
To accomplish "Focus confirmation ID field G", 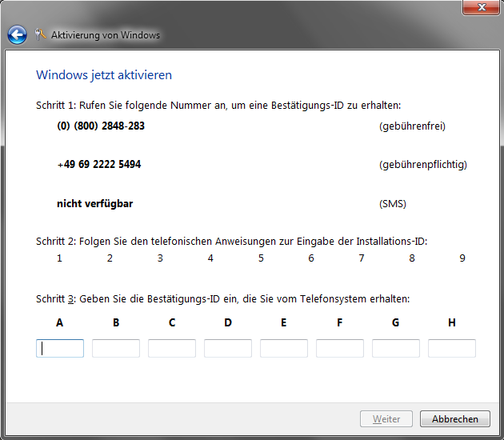I will pos(396,348).
